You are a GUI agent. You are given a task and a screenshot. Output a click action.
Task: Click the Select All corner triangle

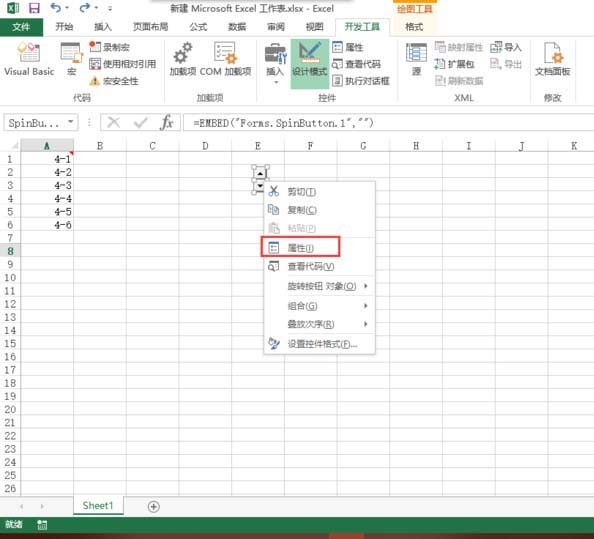coord(14,146)
